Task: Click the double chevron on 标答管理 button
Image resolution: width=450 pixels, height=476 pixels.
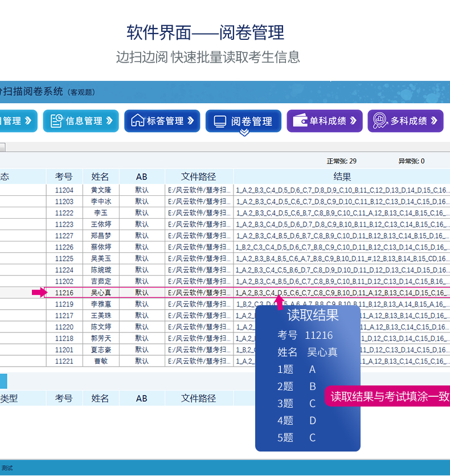Action: click(190, 121)
